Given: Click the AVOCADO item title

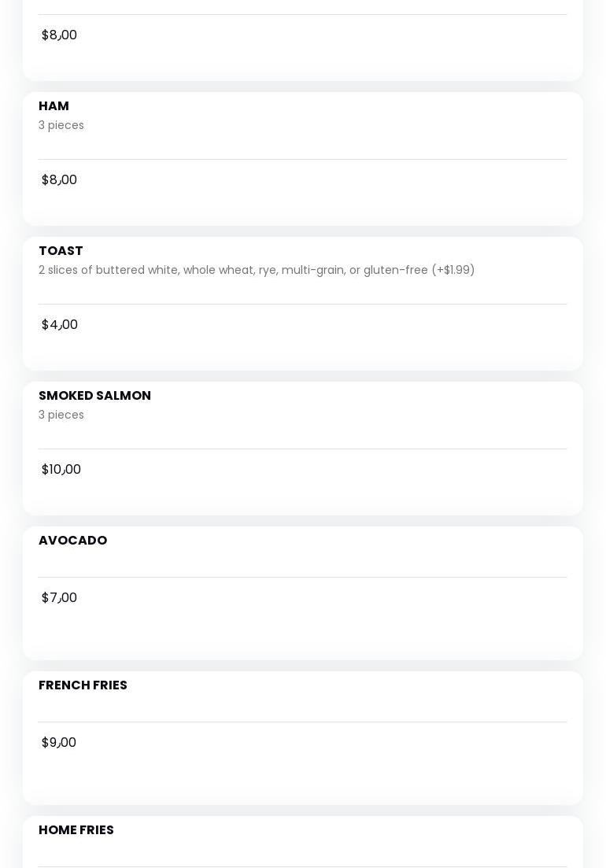Looking at the screenshot, I should (x=72, y=541).
